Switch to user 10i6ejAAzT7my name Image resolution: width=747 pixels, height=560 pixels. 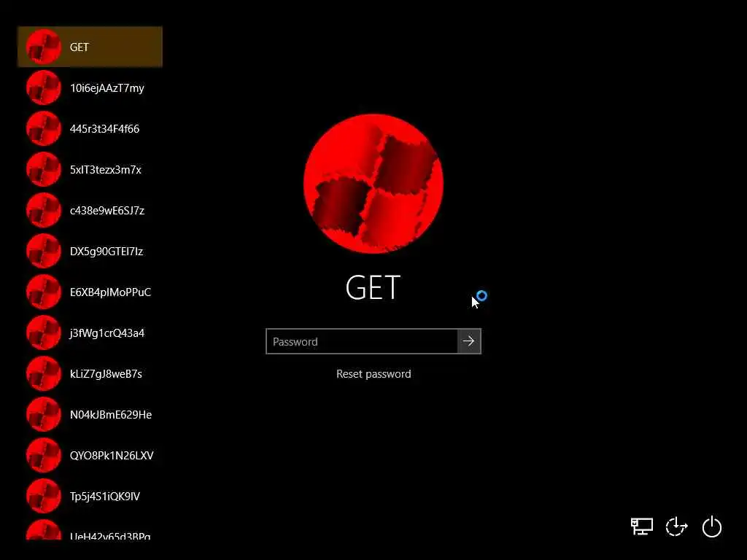107,88
